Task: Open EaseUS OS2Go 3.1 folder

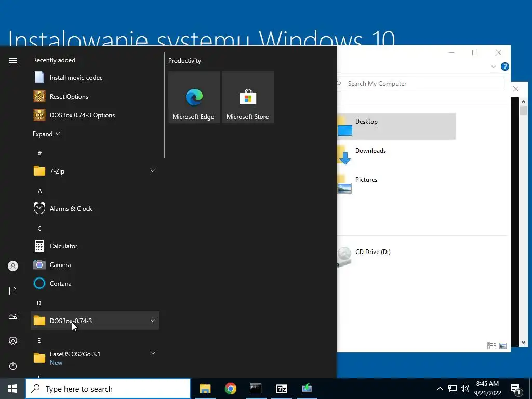Action: pos(95,357)
